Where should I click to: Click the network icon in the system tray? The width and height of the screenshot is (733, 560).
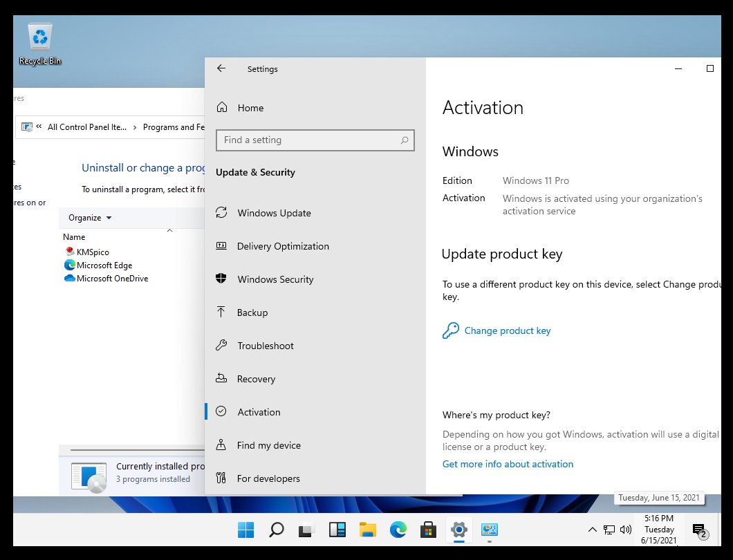tap(609, 530)
